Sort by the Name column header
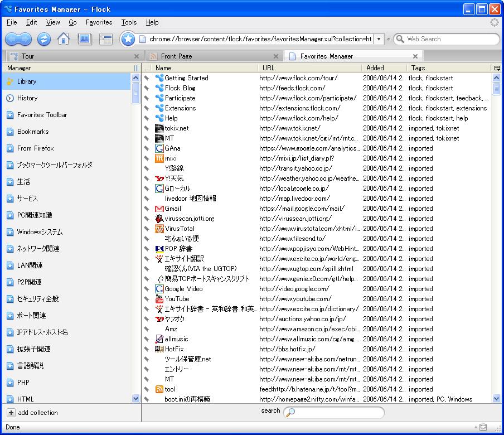 point(205,68)
